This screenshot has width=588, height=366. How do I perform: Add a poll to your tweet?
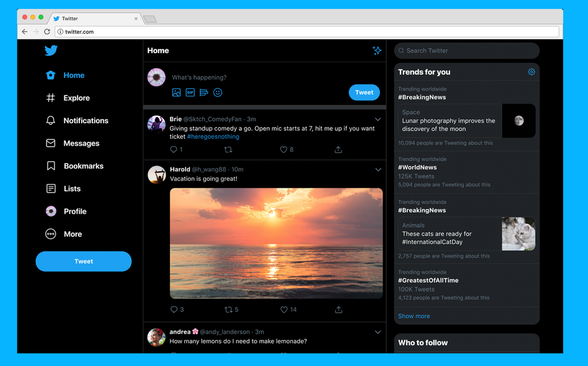tap(204, 92)
